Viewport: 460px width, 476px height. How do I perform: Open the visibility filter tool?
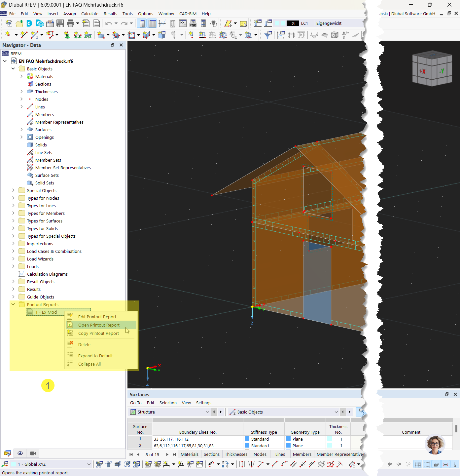(268, 34)
